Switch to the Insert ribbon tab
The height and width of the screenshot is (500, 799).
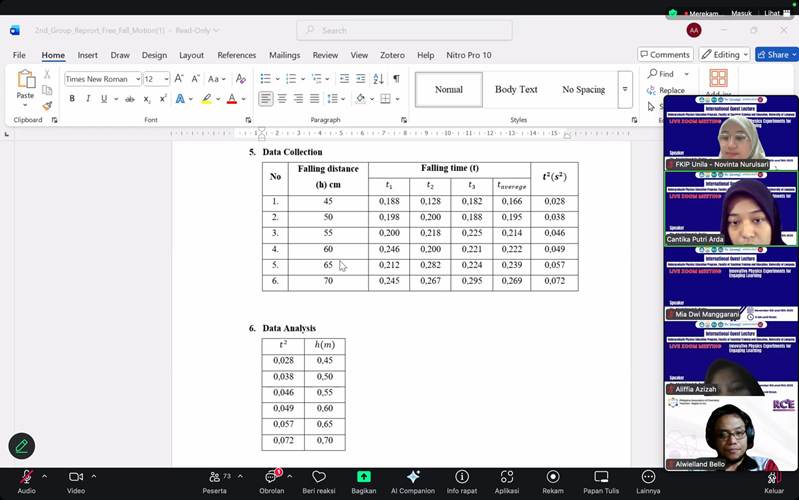coord(88,55)
